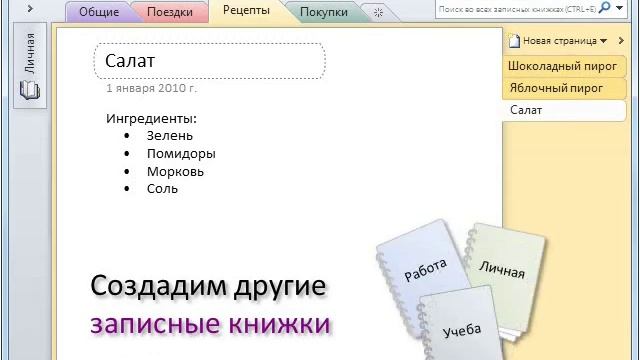The width and height of the screenshot is (640, 360).
Task: Open the Новая страница dropdown arrow
Action: pyautogui.click(x=604, y=41)
